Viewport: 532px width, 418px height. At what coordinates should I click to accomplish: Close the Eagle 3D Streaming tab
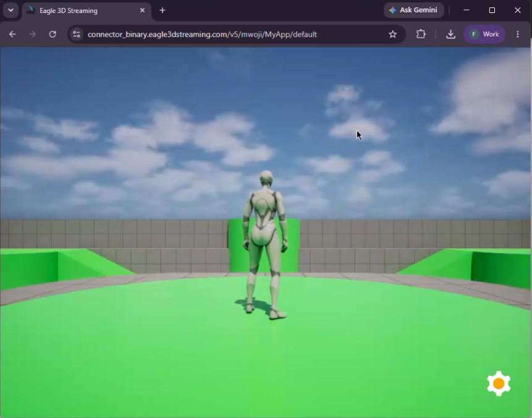(142, 11)
